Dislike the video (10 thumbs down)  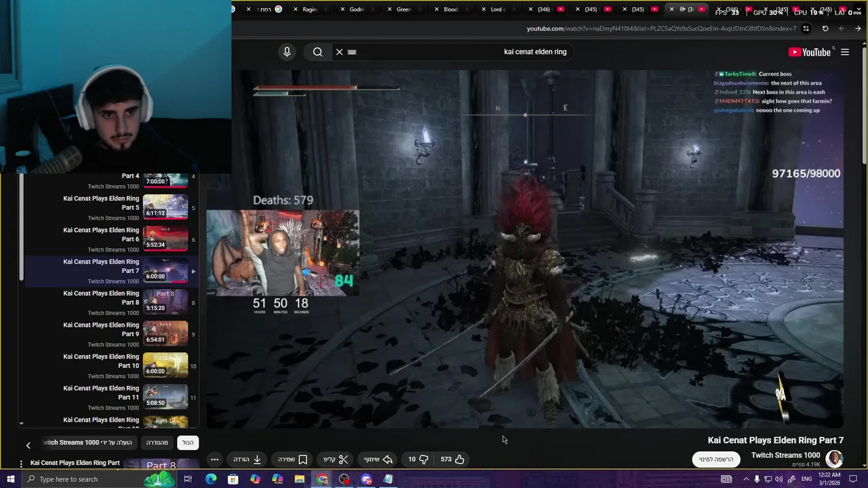[x=418, y=459]
